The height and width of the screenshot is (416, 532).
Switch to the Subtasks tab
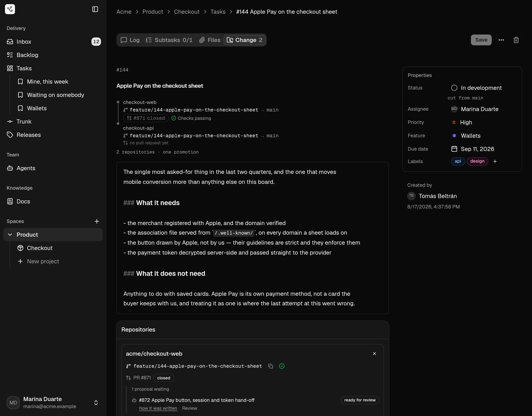(169, 40)
